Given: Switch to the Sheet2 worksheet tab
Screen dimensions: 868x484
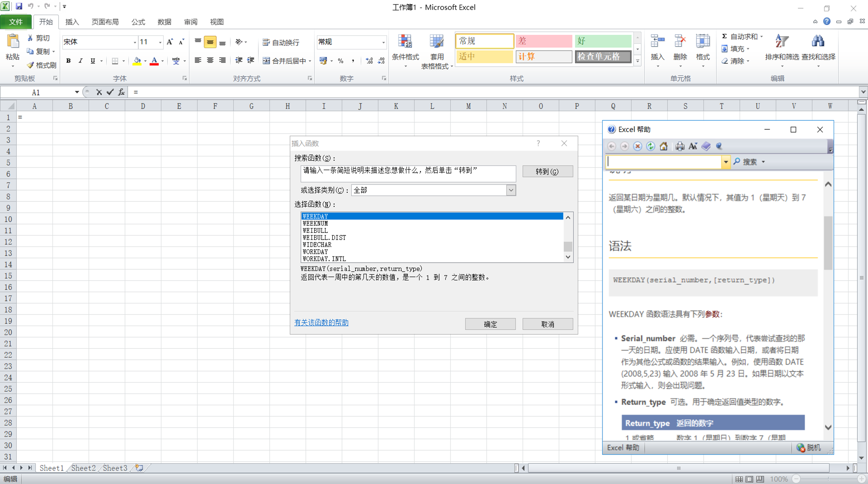Looking at the screenshot, I should coord(83,468).
